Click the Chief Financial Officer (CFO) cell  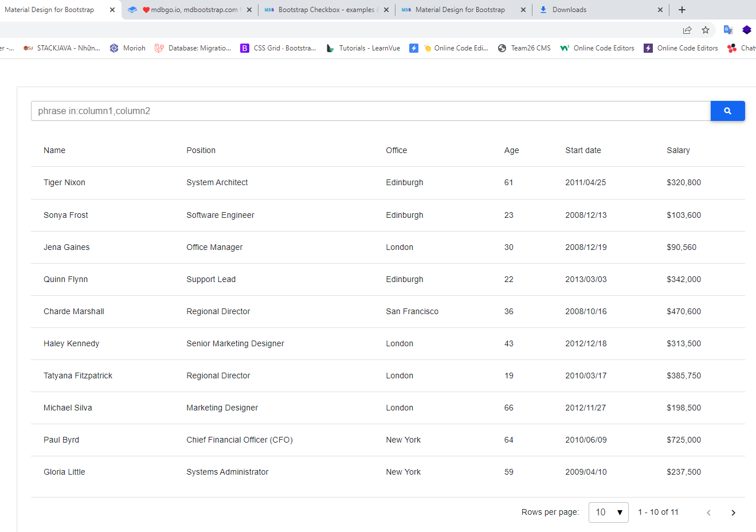pyautogui.click(x=240, y=440)
